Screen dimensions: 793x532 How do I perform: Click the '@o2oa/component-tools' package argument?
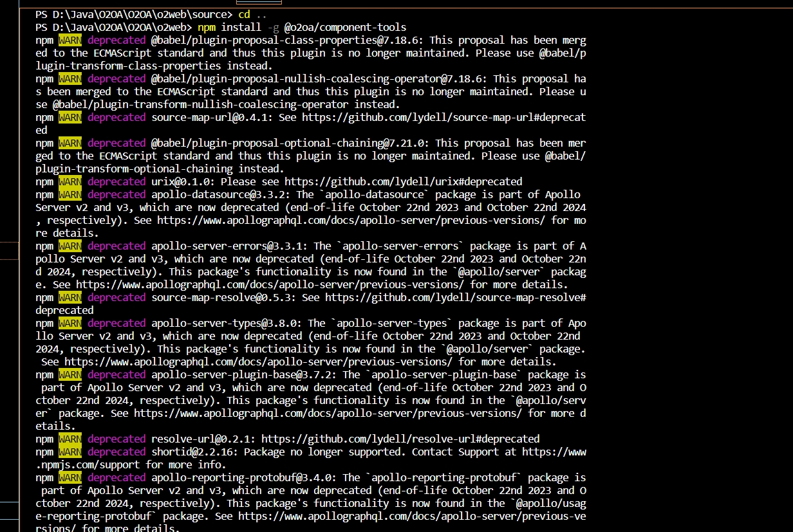coord(345,27)
